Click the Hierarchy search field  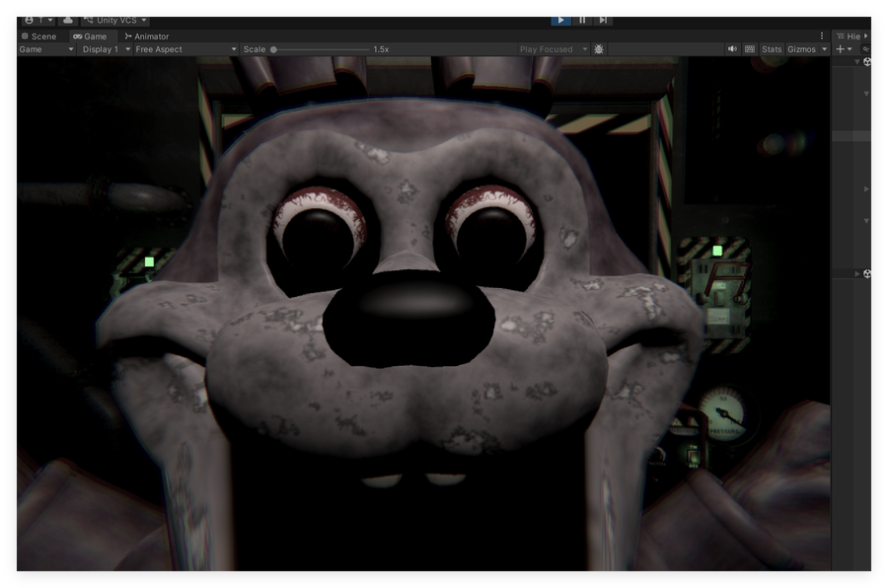[865, 49]
